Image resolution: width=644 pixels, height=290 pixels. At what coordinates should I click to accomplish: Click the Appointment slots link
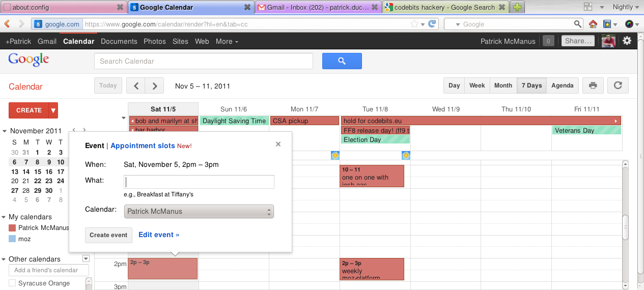pyautogui.click(x=143, y=146)
